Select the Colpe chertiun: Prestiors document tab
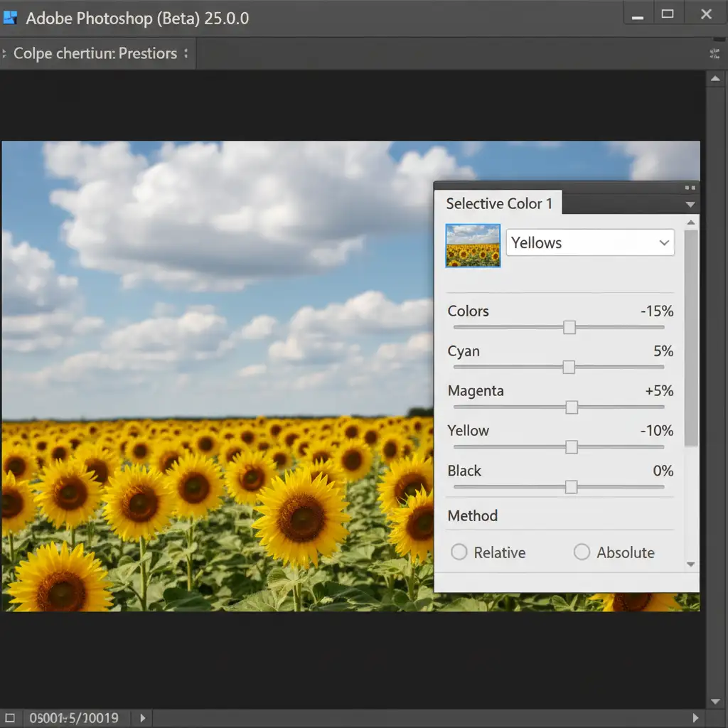Viewport: 728px width, 728px height. (x=95, y=53)
